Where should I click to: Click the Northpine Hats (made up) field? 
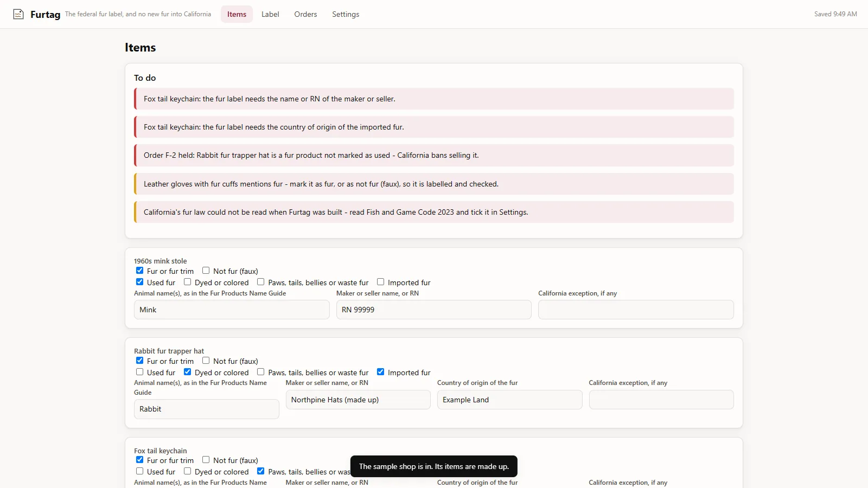point(358,400)
